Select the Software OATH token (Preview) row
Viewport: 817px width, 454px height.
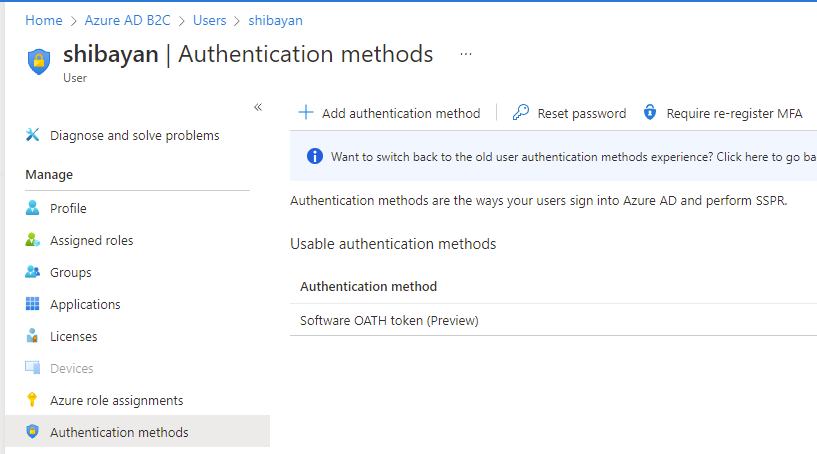click(553, 321)
